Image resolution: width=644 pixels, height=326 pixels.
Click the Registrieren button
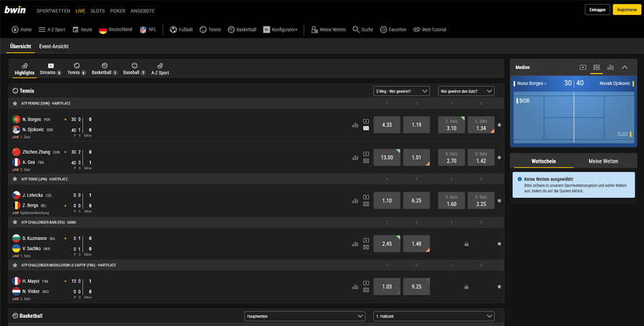coord(627,10)
